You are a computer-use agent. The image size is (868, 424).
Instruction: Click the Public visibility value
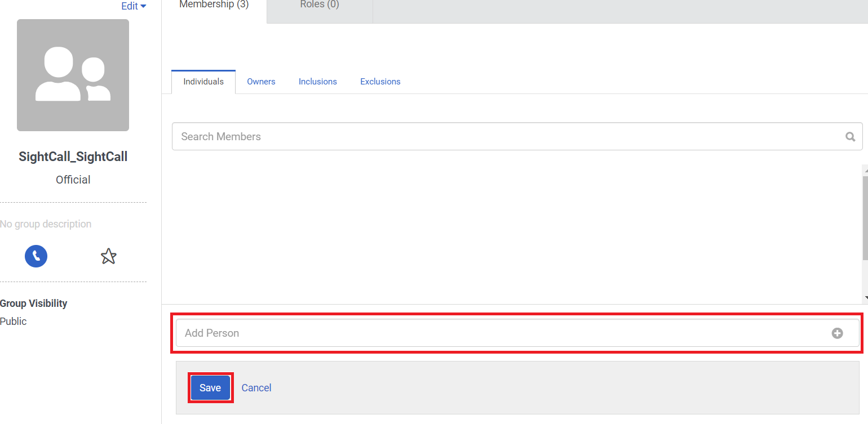(x=14, y=322)
